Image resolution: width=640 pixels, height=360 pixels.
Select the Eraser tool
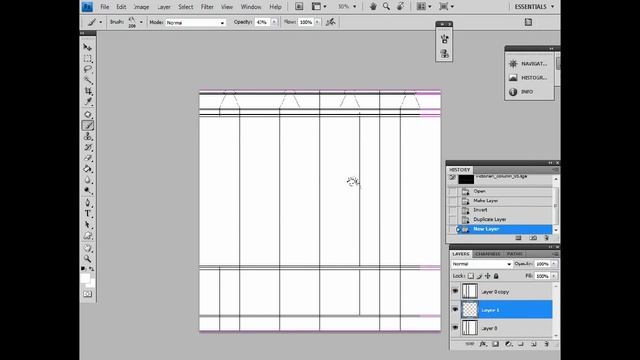click(x=87, y=158)
